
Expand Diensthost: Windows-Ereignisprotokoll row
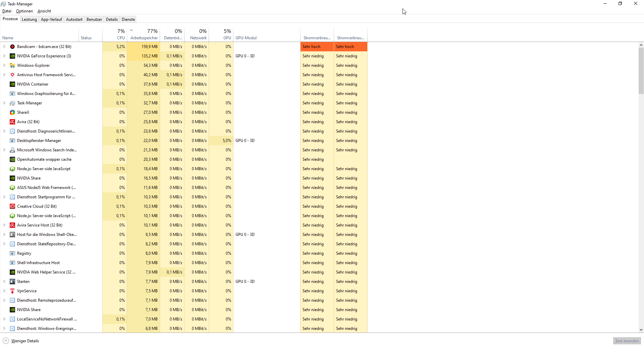[x=4, y=329]
